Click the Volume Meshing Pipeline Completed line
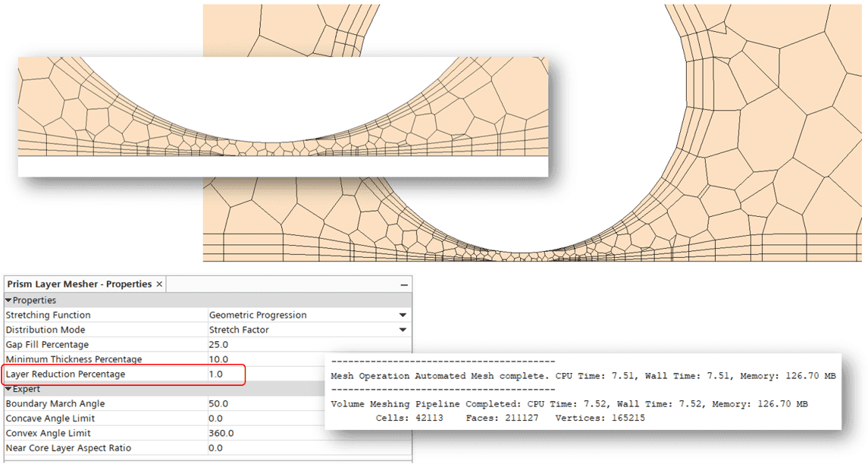This screenshot has width=868, height=467. pos(569,404)
